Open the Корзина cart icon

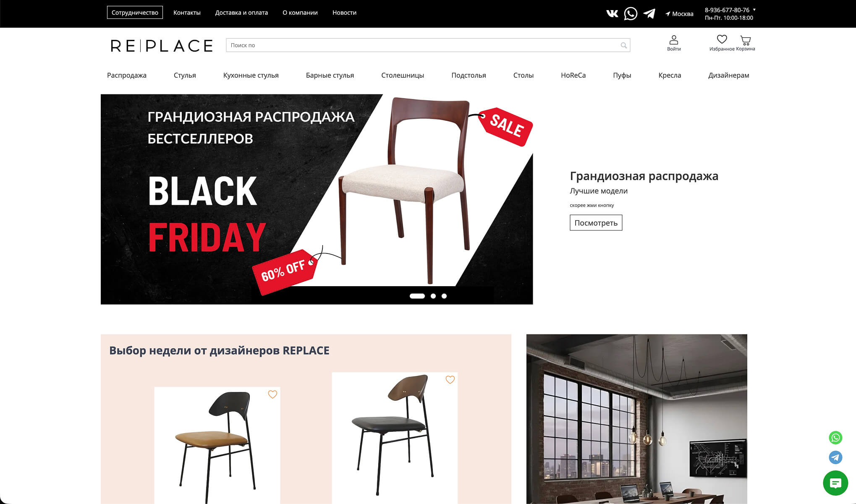[x=746, y=40]
